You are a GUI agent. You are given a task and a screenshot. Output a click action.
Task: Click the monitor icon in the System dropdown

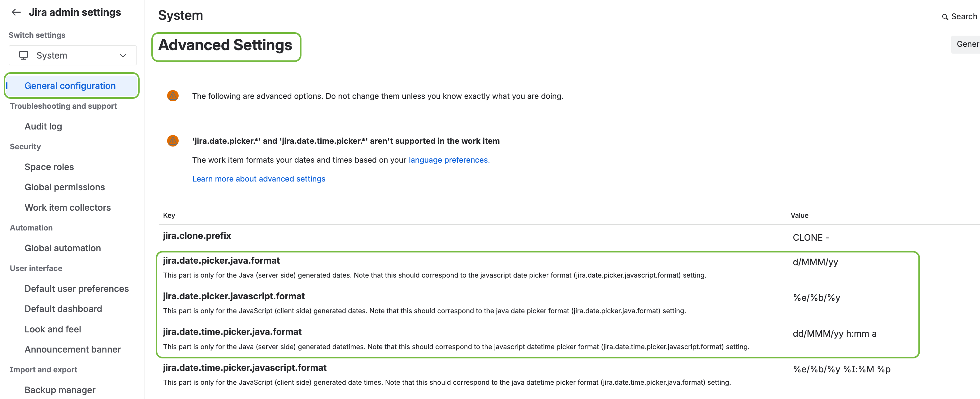tap(24, 55)
